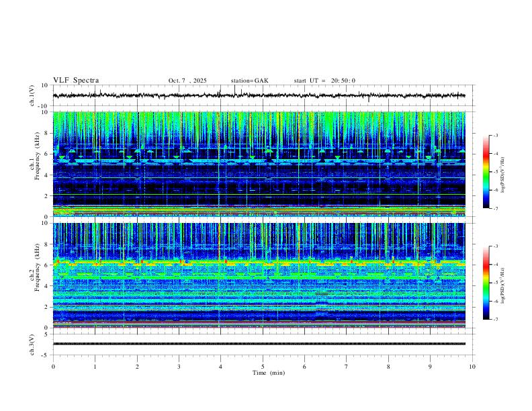Click the bright 6 kHz band in the ch.2 spectrogram
The image size is (532, 411).
(x=259, y=263)
